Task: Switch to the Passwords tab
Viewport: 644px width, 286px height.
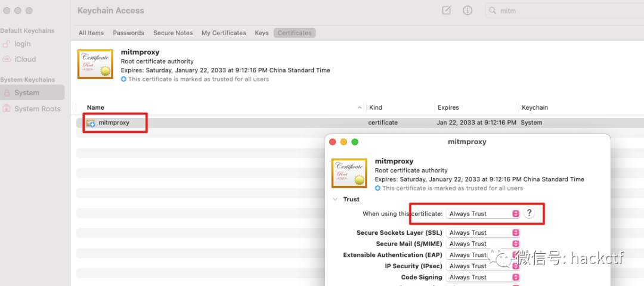Action: tap(128, 33)
